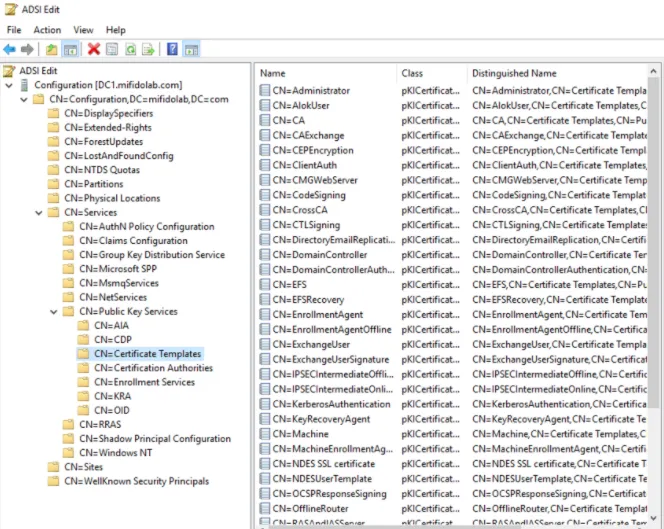Select CN=Enrollment Services tree item
This screenshot has height=529, width=664.
(144, 382)
